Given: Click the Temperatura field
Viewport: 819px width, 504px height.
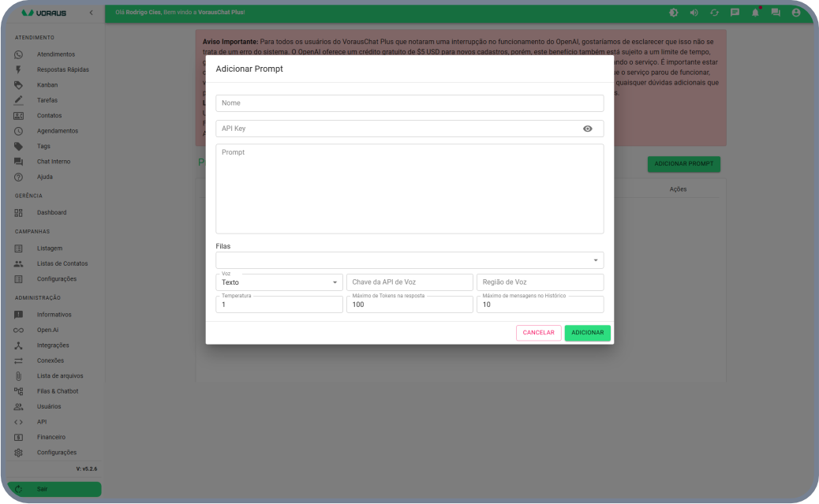Looking at the screenshot, I should coord(279,304).
